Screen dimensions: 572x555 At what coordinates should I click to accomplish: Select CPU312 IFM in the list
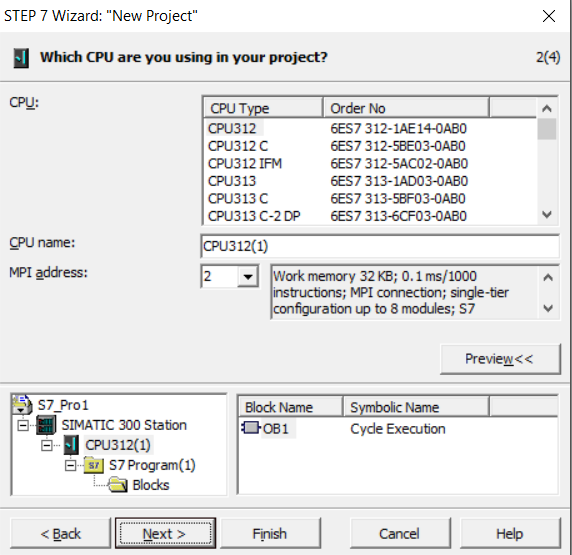(x=245, y=163)
